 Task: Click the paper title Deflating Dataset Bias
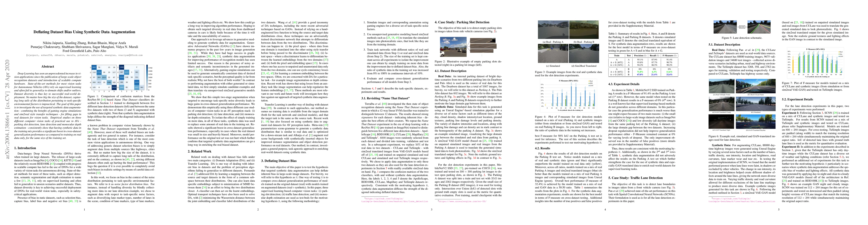point(84,32)
